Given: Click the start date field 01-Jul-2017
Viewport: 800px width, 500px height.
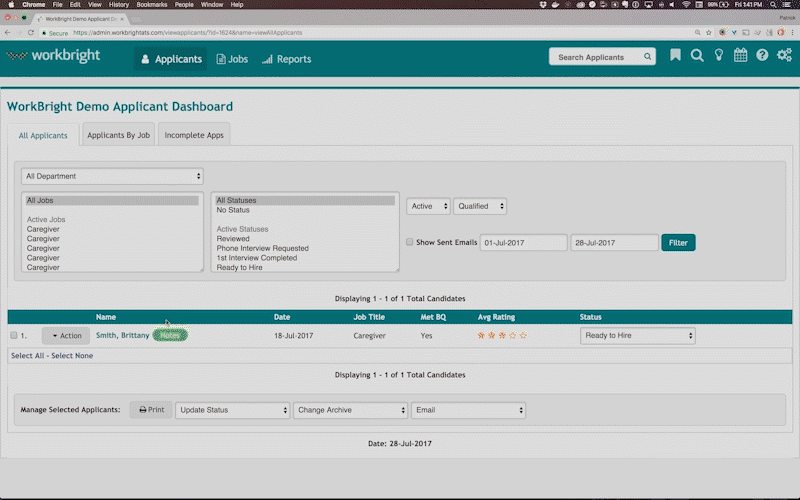Looking at the screenshot, I should pos(523,242).
